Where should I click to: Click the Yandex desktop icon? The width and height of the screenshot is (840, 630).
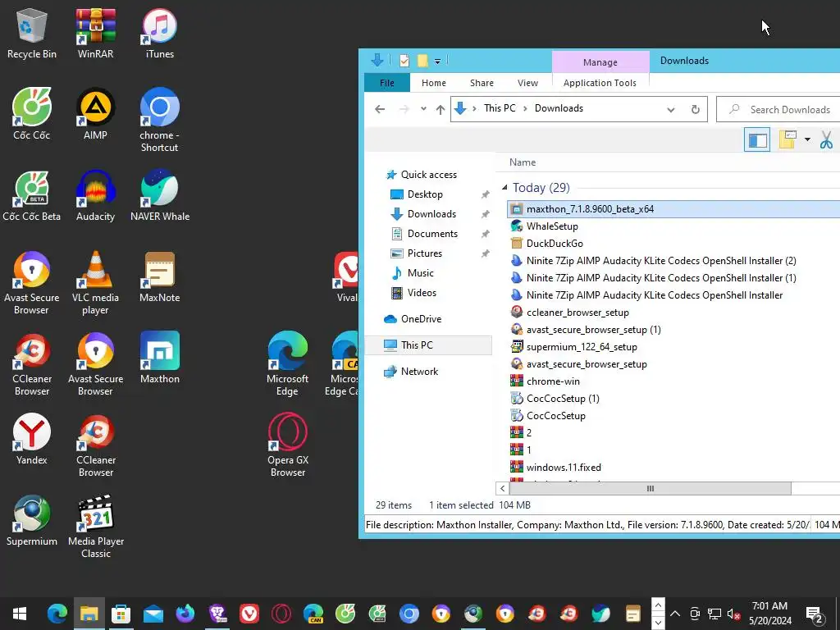(32, 440)
